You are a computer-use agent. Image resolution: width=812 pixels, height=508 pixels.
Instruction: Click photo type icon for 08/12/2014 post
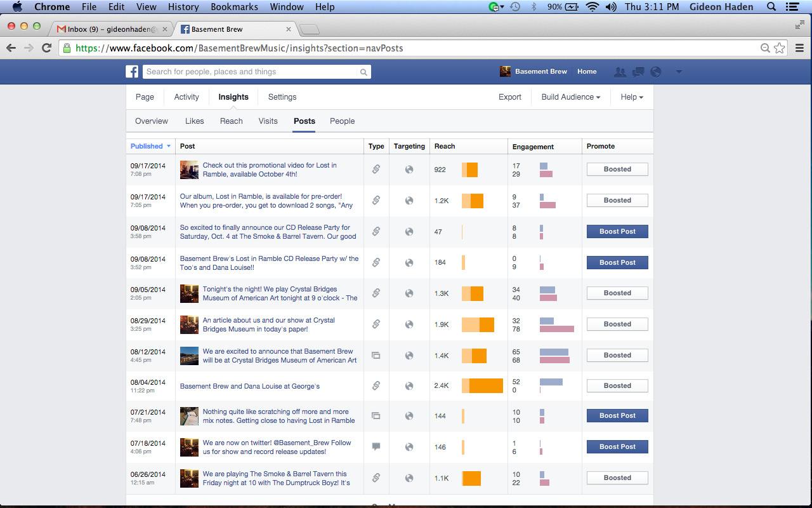tap(376, 356)
